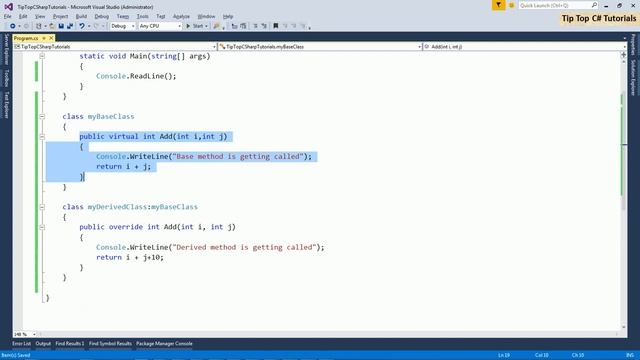Start debugging with the green Start button

pyautogui.click(x=195, y=26)
